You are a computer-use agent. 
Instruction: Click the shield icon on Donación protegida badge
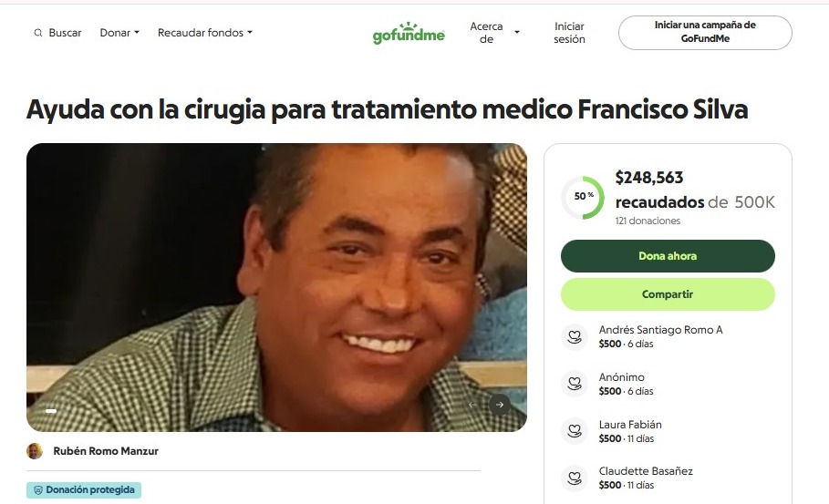click(38, 490)
